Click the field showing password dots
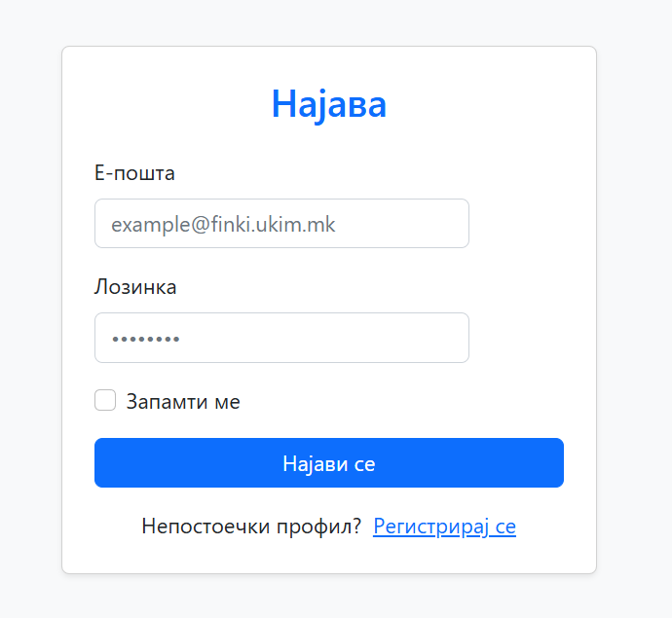The image size is (672, 618). point(281,338)
